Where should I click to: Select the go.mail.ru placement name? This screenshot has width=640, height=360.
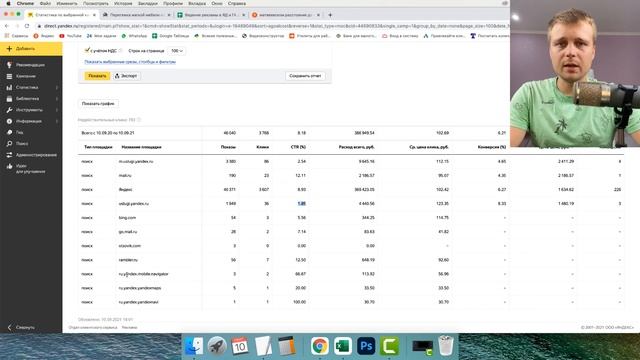128,232
